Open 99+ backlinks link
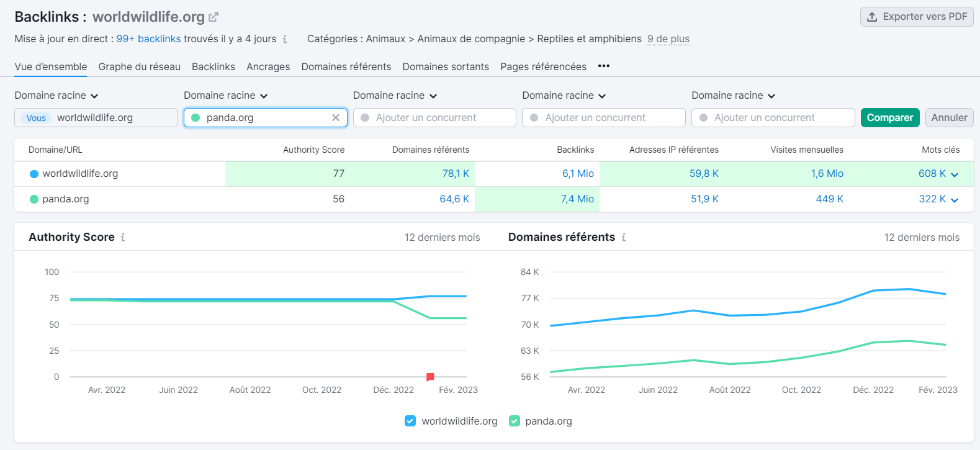980x450 pixels. click(148, 38)
